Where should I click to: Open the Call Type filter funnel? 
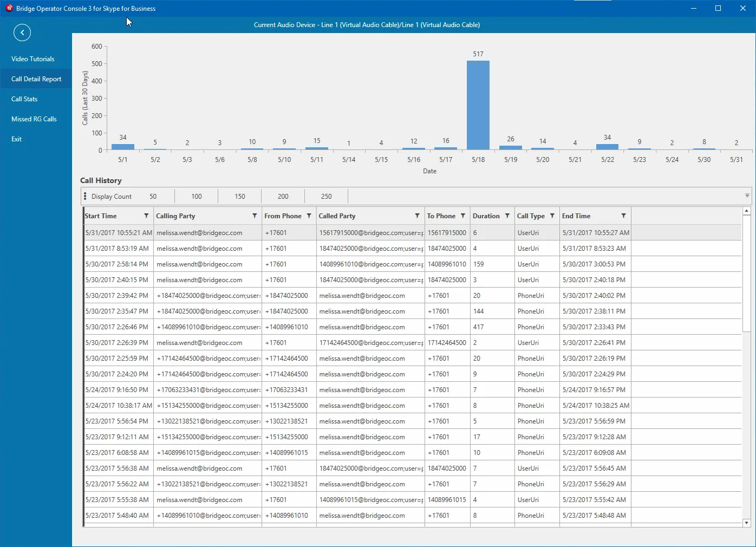pyautogui.click(x=552, y=216)
